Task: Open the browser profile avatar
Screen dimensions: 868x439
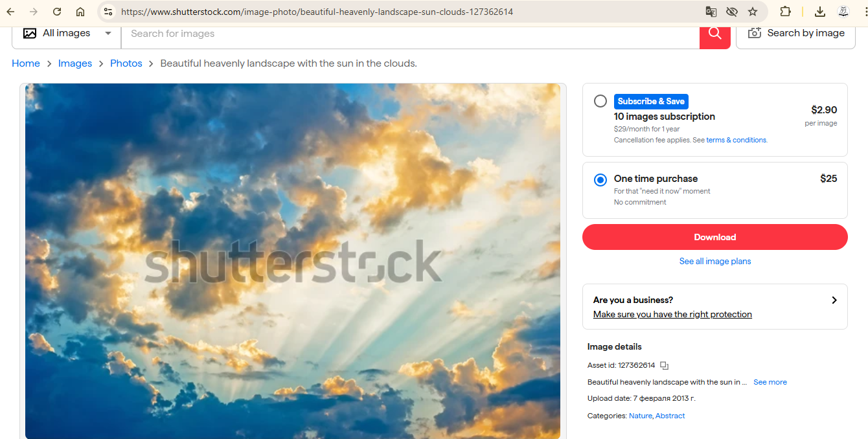Action: pos(843,12)
